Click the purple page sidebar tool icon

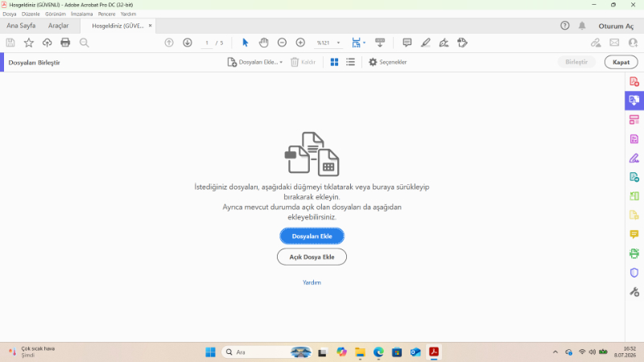(x=634, y=139)
